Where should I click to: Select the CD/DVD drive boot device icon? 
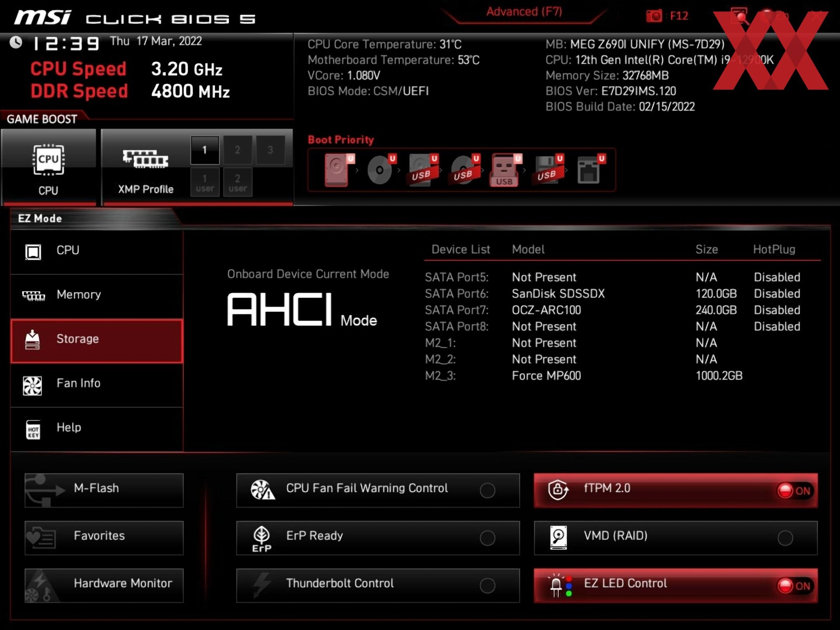pos(381,170)
